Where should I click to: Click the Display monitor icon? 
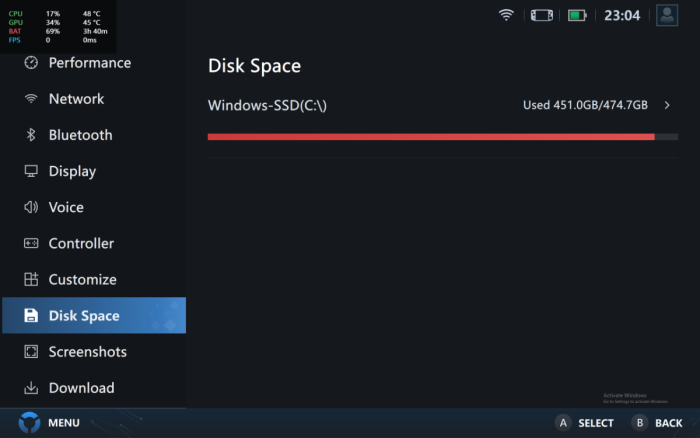(31, 171)
